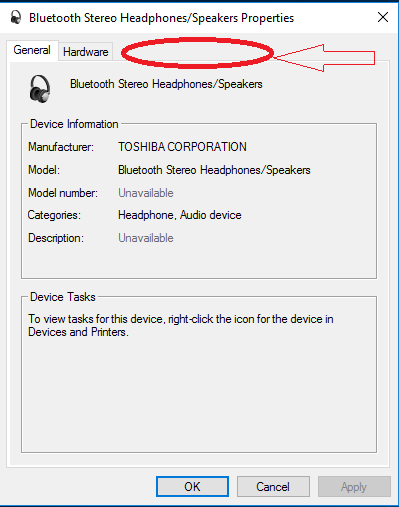Screen dimensions: 399x507
Task: Click the TOSHIBA CORPORATION manufacturer value
Action: point(182,147)
